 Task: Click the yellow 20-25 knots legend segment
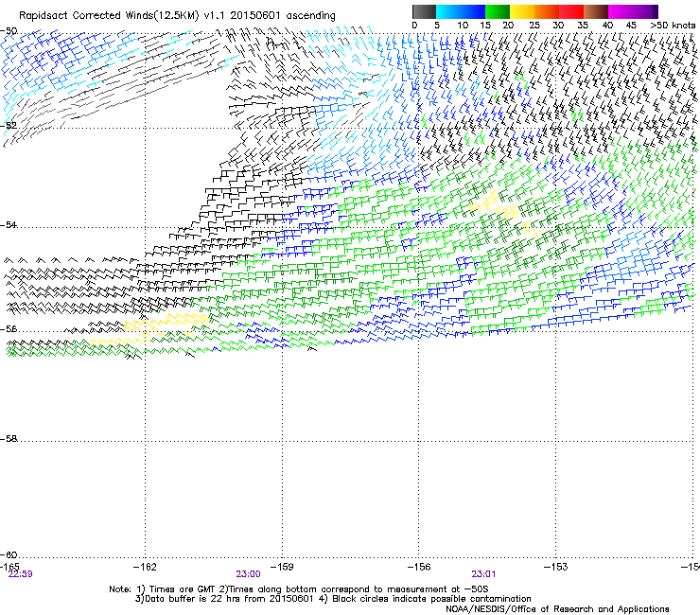tap(522, 11)
